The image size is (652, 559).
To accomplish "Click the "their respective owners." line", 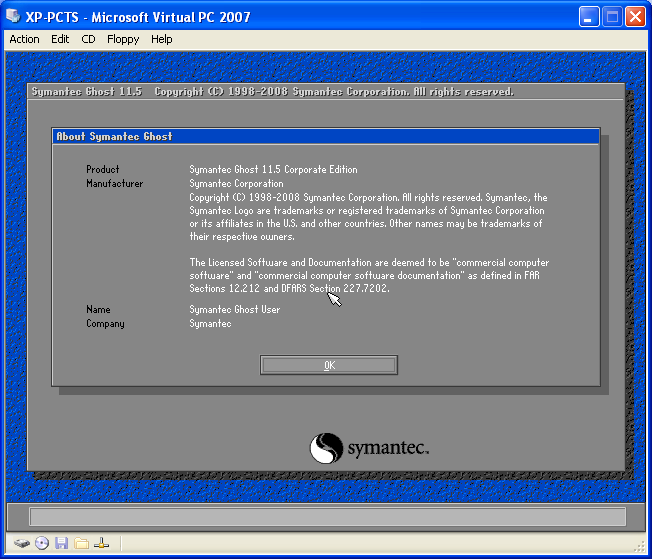I will point(242,237).
